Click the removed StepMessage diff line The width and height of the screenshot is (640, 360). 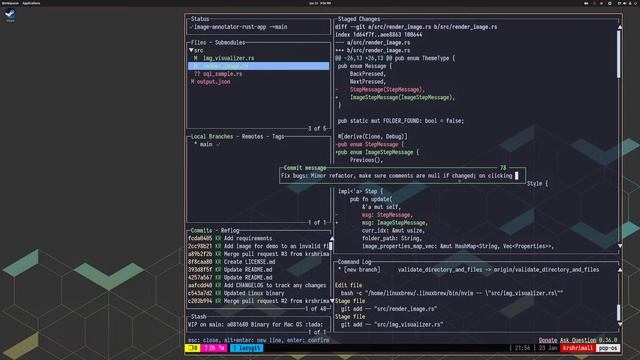pyautogui.click(x=387, y=90)
